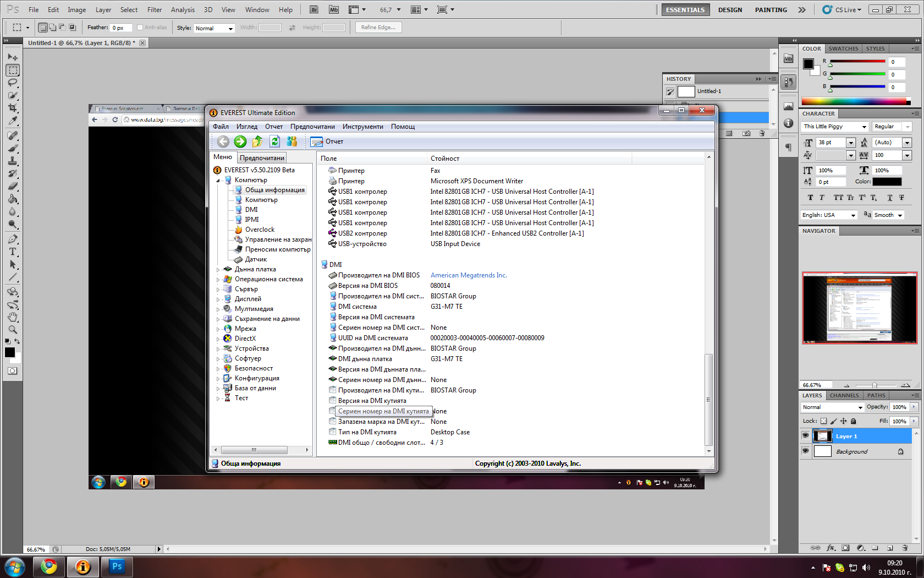Click the delete layer trash icon
This screenshot has height=578, width=924.
905,548
